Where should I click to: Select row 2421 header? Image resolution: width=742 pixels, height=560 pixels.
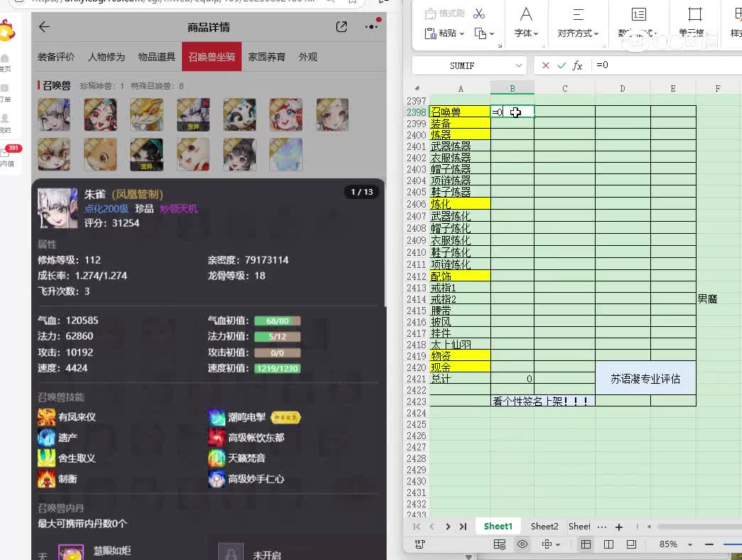click(x=416, y=379)
